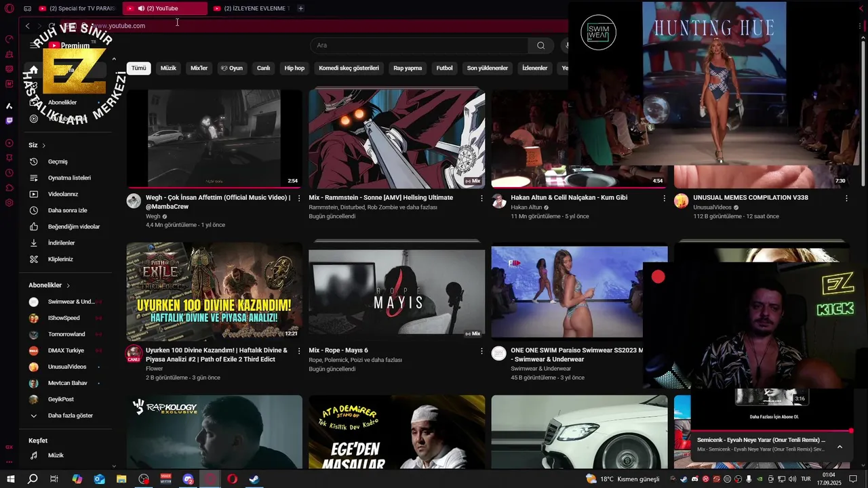Mute the YouTube tab via speaker icon
Screen dimensions: 868x488
click(141, 8)
